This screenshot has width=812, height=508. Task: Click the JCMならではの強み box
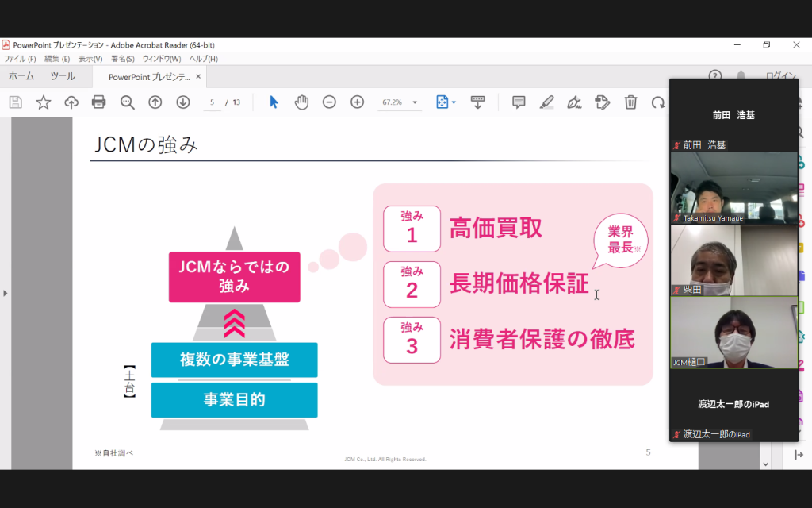234,277
